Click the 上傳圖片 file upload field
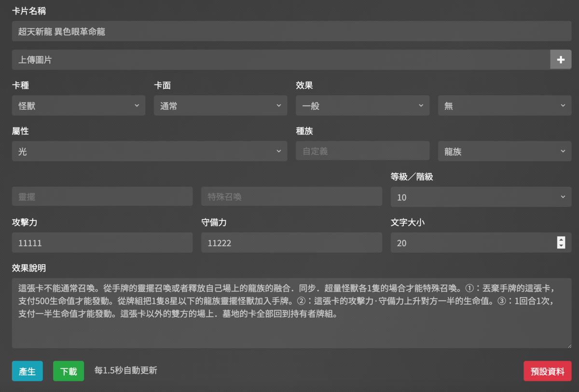This screenshot has width=579, height=392. coord(281,60)
